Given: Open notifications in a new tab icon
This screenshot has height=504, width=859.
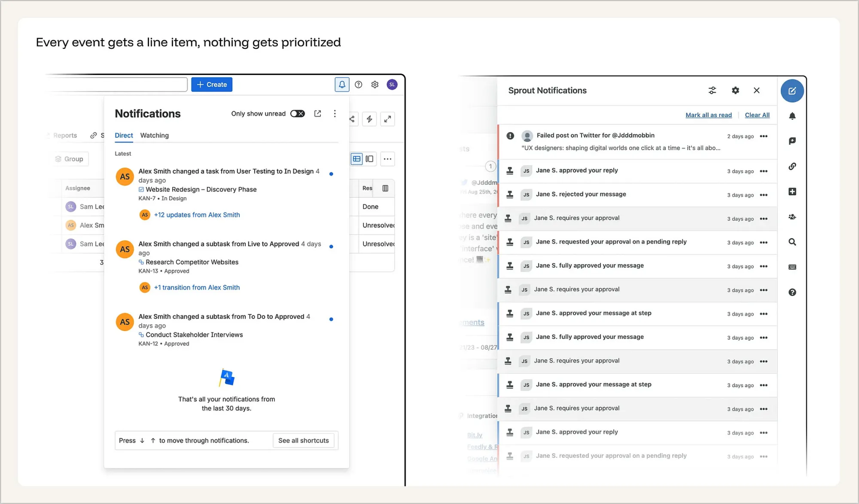Looking at the screenshot, I should tap(318, 114).
